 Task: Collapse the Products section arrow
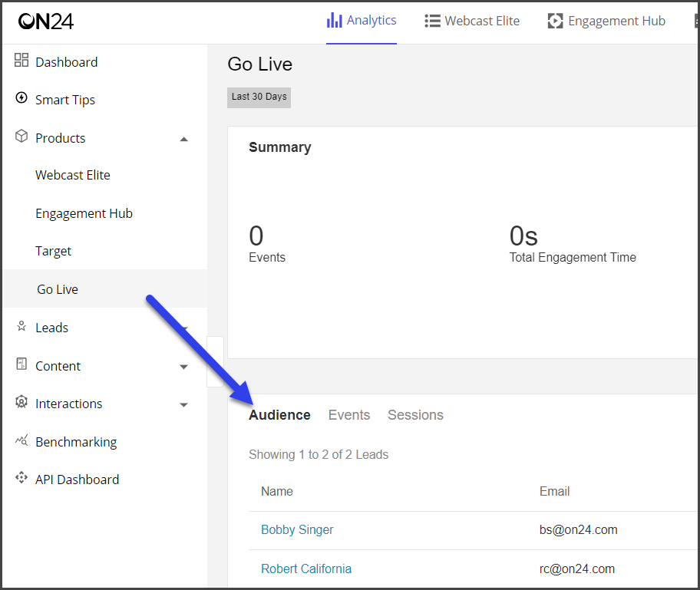pos(184,139)
